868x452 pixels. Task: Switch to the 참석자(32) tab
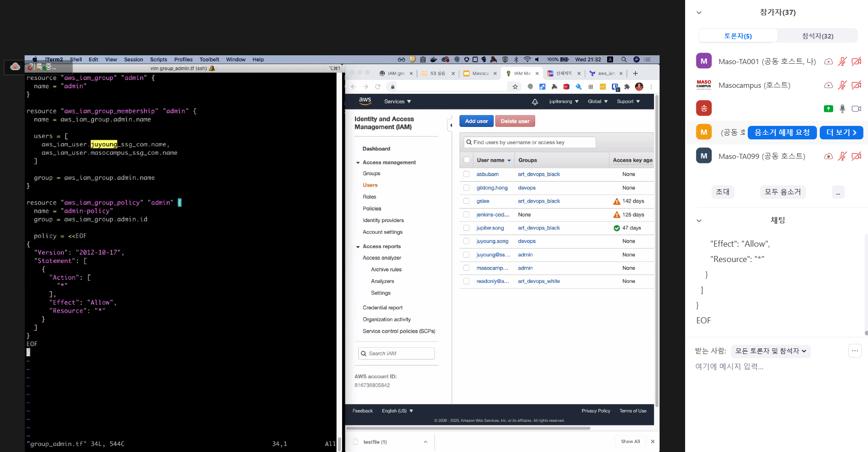pyautogui.click(x=817, y=36)
